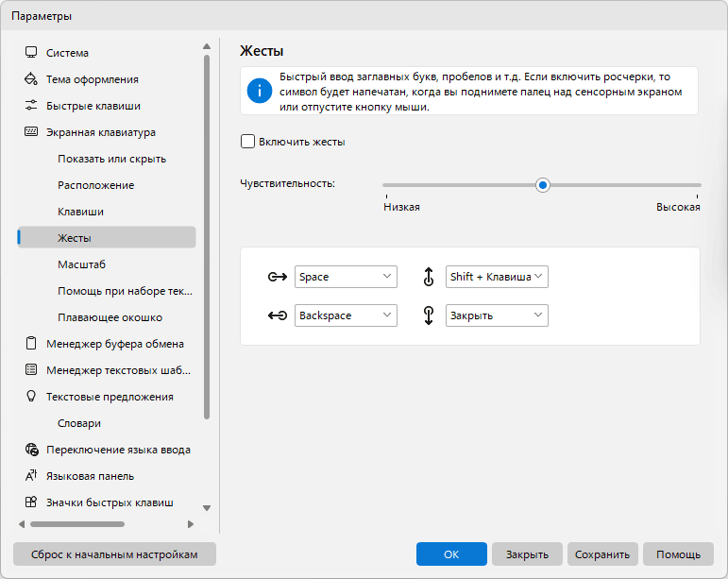Set sensitivity at the Высокая end of the slider
The height and width of the screenshot is (579, 728).
coord(698,185)
